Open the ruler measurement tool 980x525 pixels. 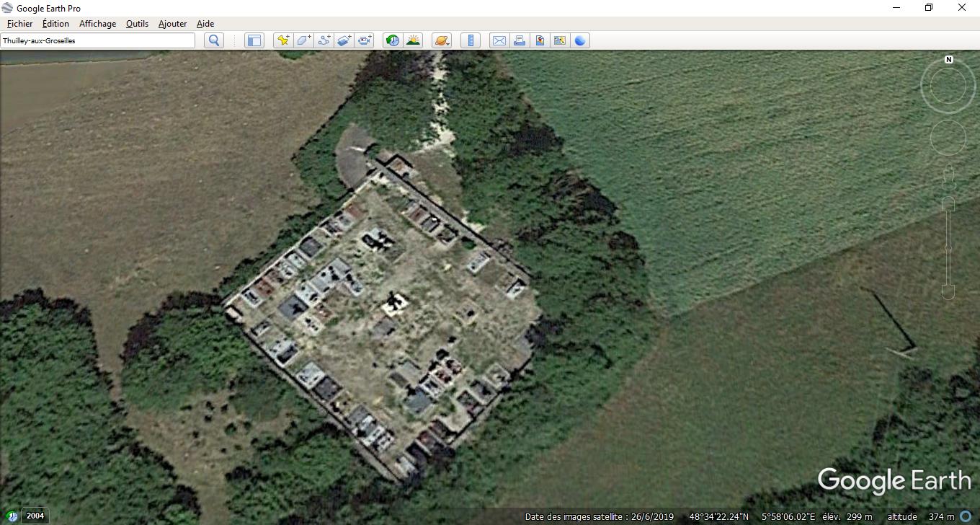(470, 40)
